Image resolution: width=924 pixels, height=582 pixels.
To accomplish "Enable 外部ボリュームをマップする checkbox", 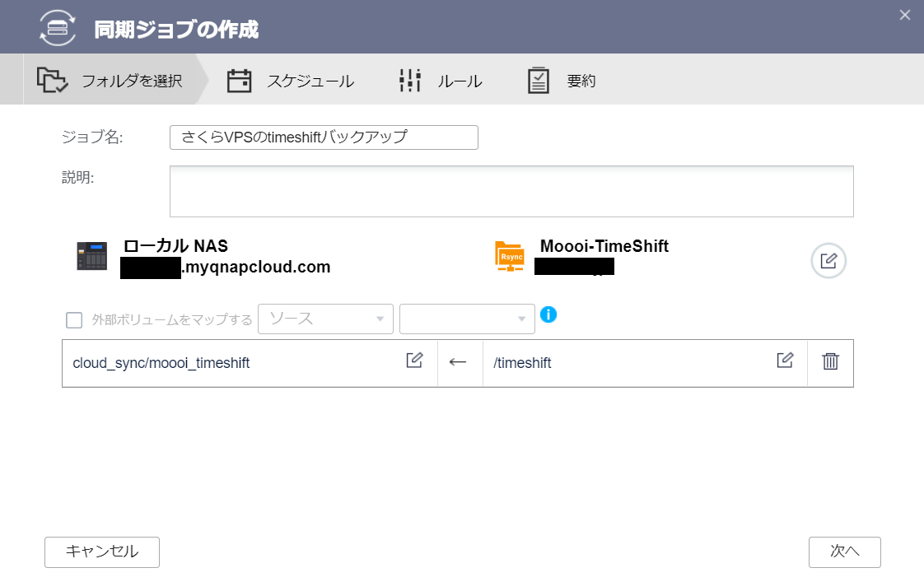I will click(x=74, y=320).
